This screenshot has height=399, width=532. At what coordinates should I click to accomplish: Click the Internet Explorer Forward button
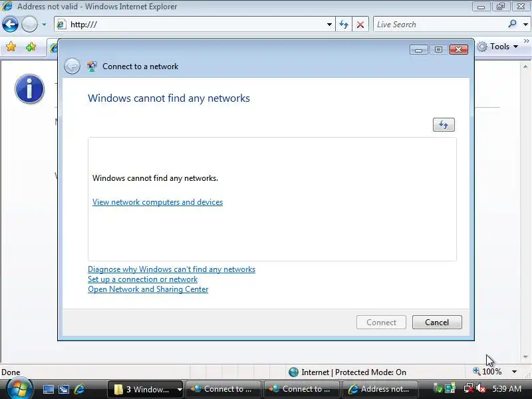click(x=29, y=25)
